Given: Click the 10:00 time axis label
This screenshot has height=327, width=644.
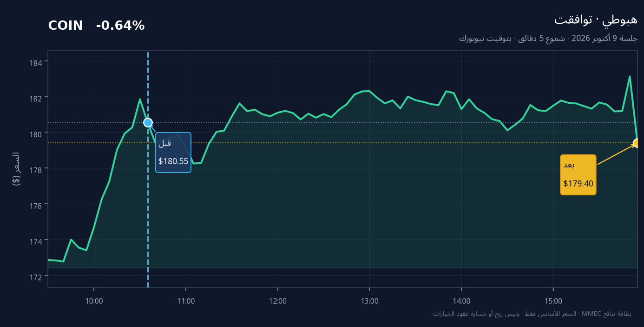Looking at the screenshot, I should pos(94,301).
